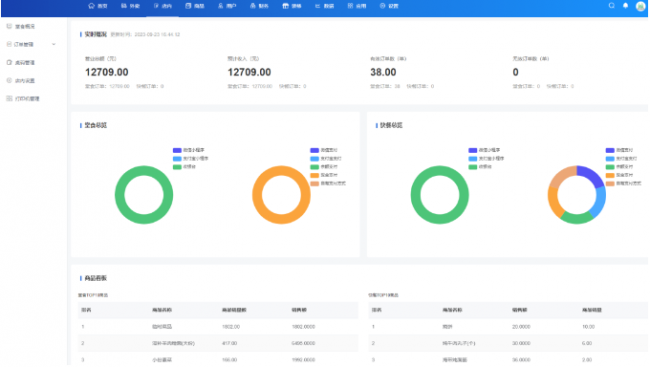Open the 营销 marketing shop icon in navigation
Image resolution: width=650 pixels, height=367 pixels.
click(x=286, y=6)
